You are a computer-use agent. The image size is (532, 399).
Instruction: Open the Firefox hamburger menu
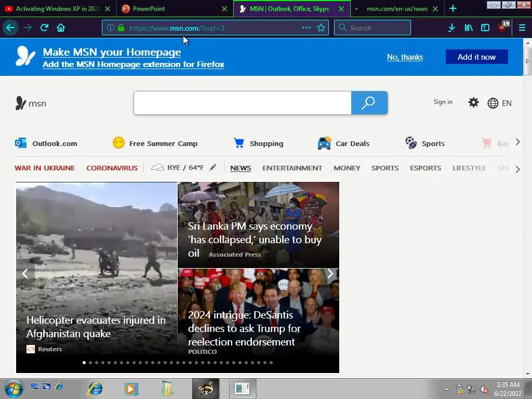[x=522, y=28]
